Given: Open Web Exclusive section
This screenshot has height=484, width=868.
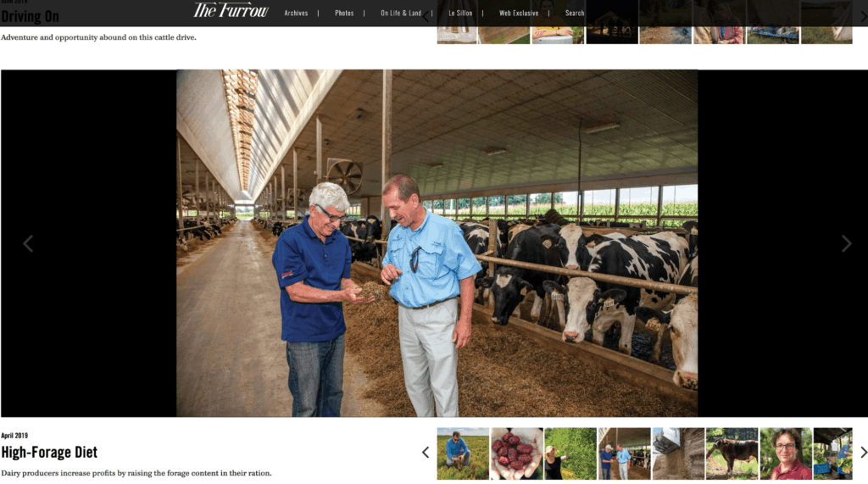Looking at the screenshot, I should click(x=519, y=13).
